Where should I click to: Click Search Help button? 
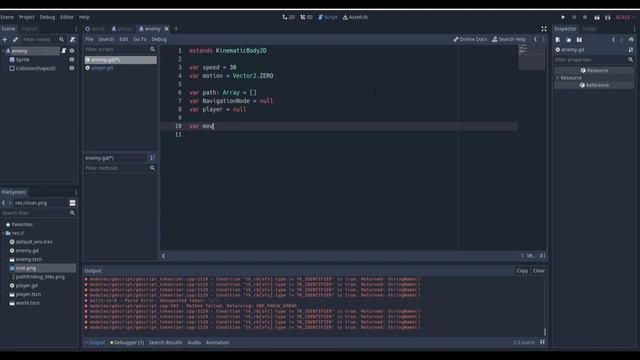(x=509, y=39)
